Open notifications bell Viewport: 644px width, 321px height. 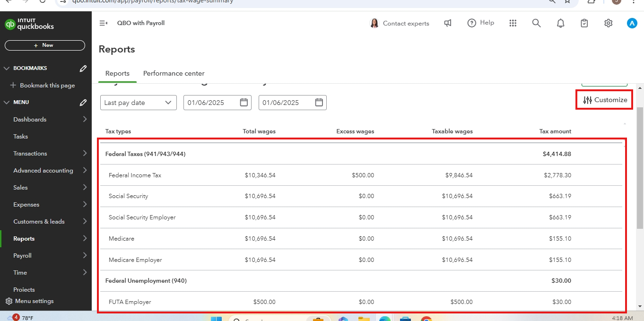click(561, 23)
